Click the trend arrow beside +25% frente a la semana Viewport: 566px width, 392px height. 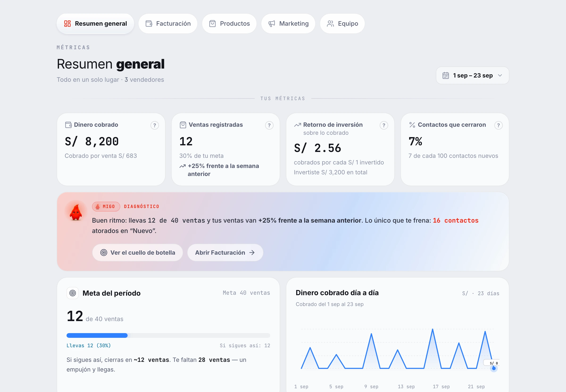pyautogui.click(x=183, y=166)
